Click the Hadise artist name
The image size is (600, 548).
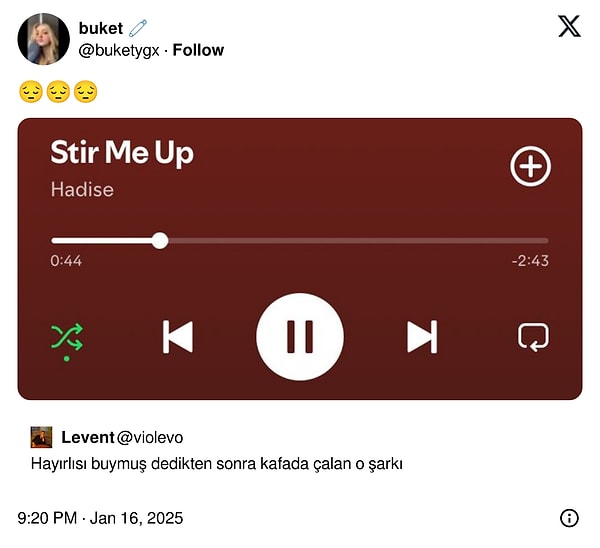tap(82, 189)
